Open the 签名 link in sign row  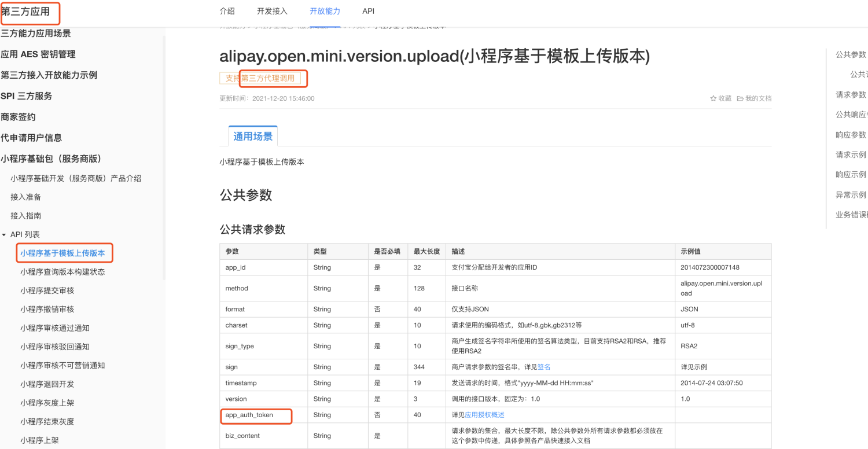coord(544,367)
